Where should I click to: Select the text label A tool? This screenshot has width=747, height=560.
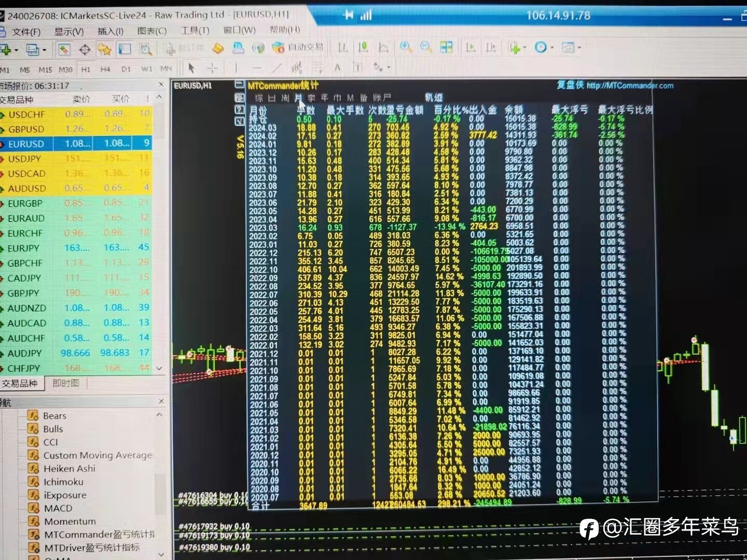pyautogui.click(x=337, y=67)
